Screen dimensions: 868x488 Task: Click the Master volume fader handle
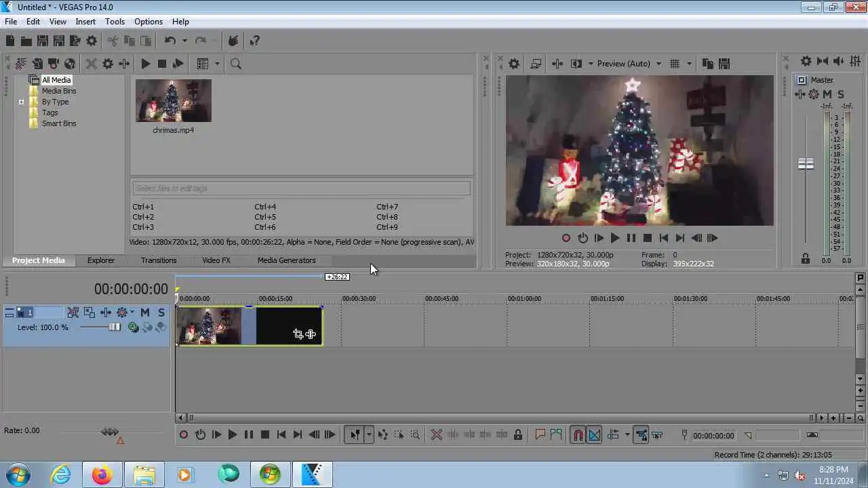click(x=806, y=164)
